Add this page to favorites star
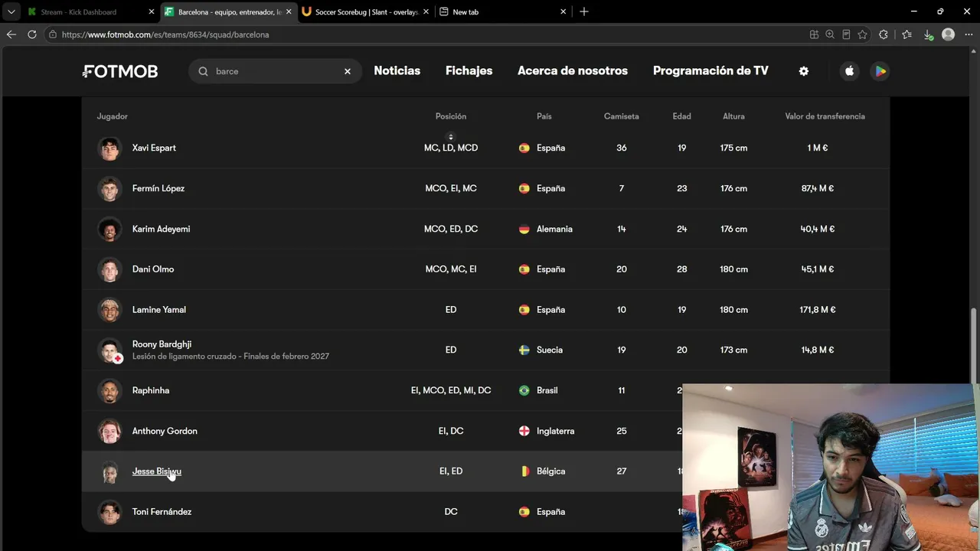 coord(862,34)
